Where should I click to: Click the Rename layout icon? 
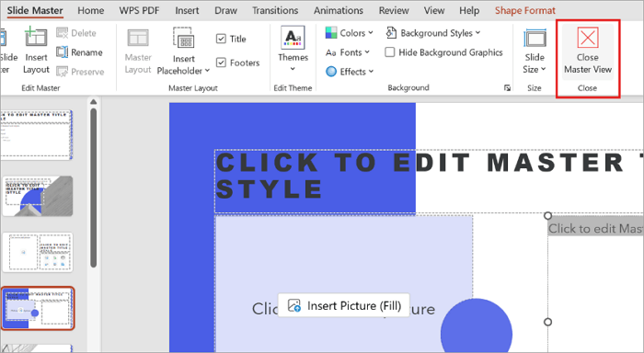[62, 52]
